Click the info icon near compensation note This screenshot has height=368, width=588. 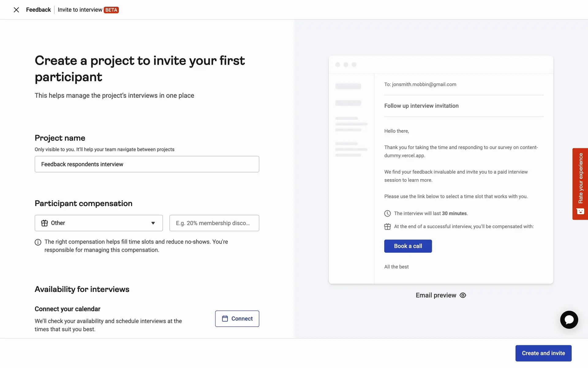[38, 242]
